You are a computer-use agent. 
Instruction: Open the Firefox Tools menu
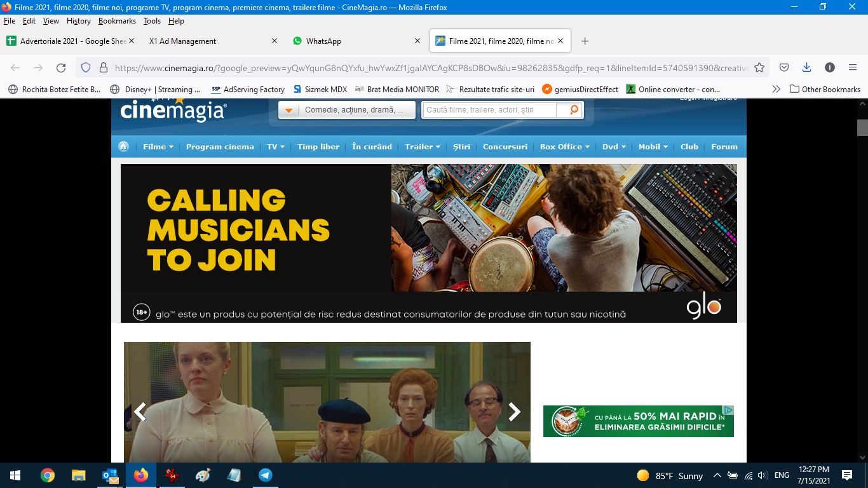coord(152,21)
